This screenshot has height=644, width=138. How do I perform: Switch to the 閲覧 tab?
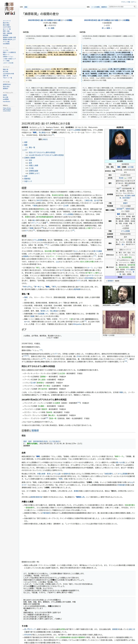(x=88, y=7)
